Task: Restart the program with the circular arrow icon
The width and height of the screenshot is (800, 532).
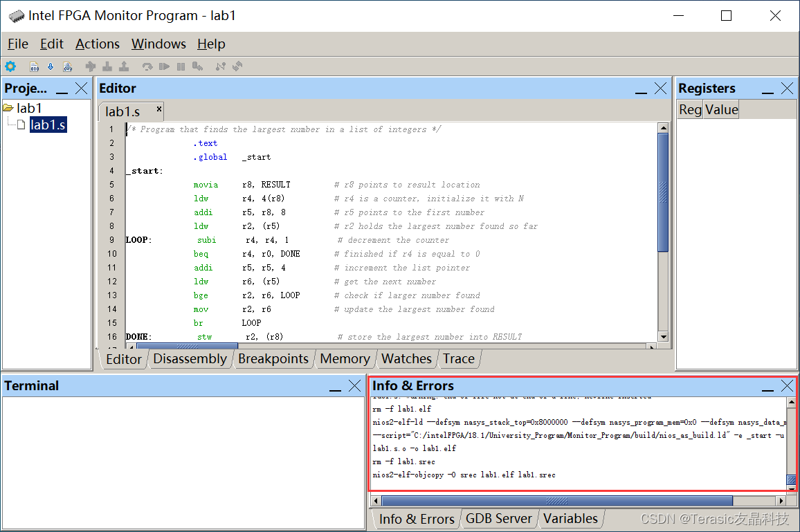Action: tap(147, 66)
